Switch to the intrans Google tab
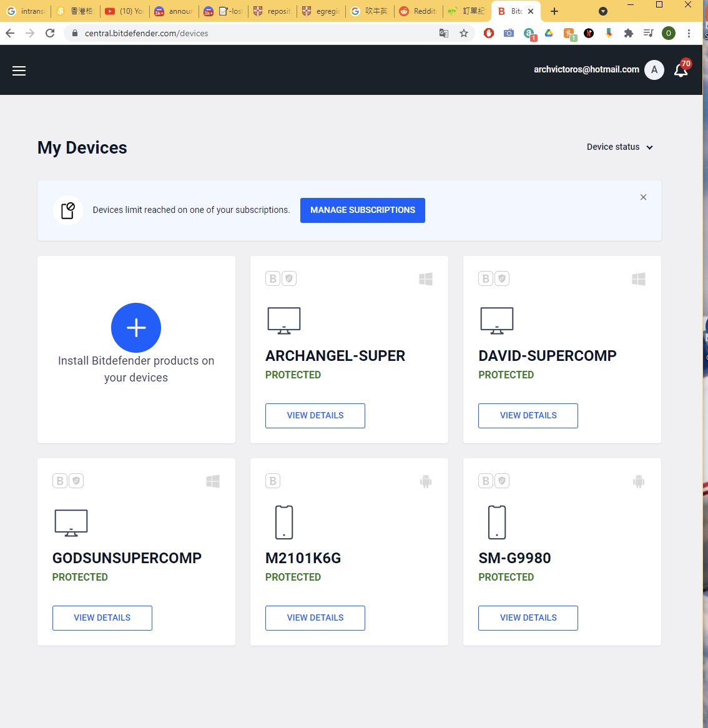708x728 pixels. point(26,11)
